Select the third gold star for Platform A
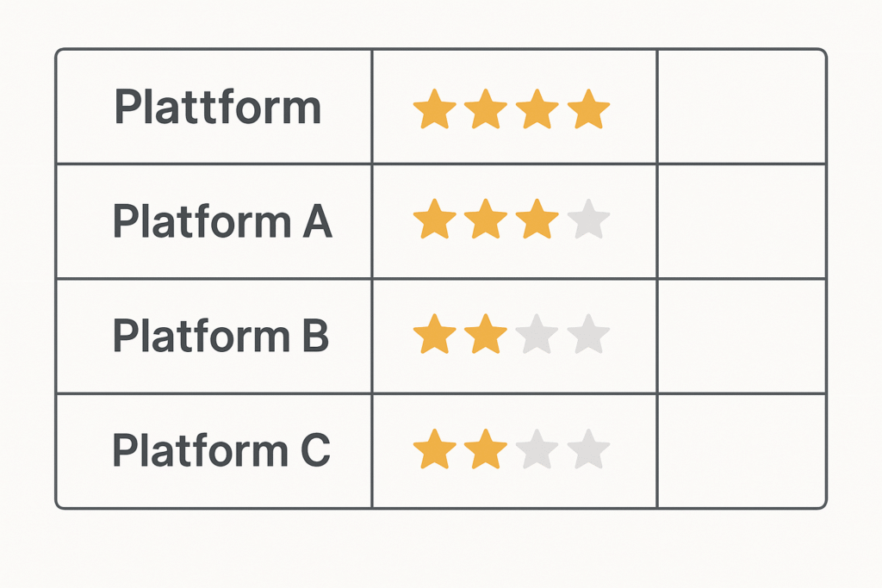 click(537, 220)
